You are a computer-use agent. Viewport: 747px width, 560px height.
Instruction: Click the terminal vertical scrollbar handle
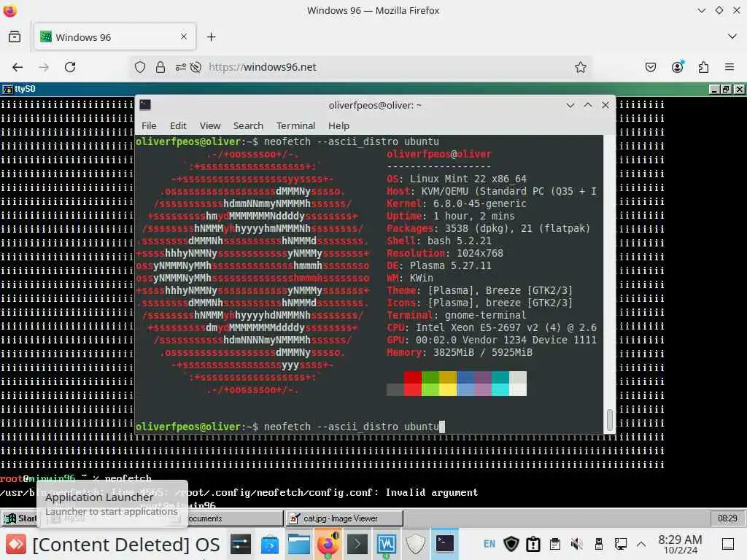click(609, 419)
